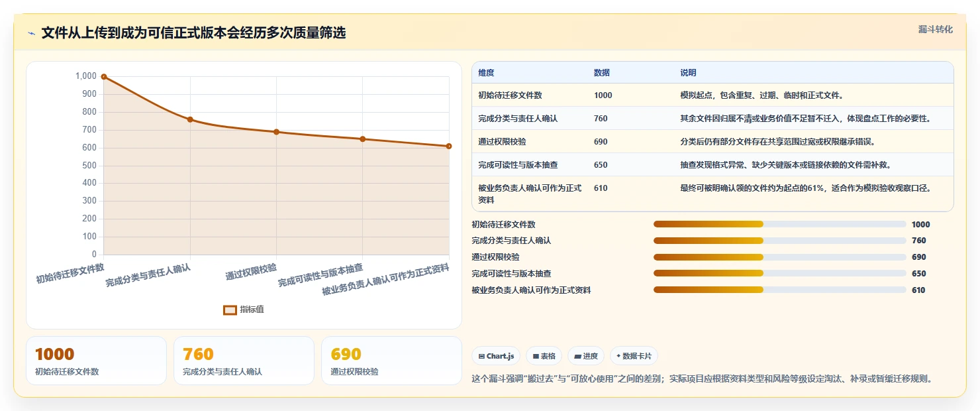Click the 漏斗转化 tag in the header

(935, 29)
